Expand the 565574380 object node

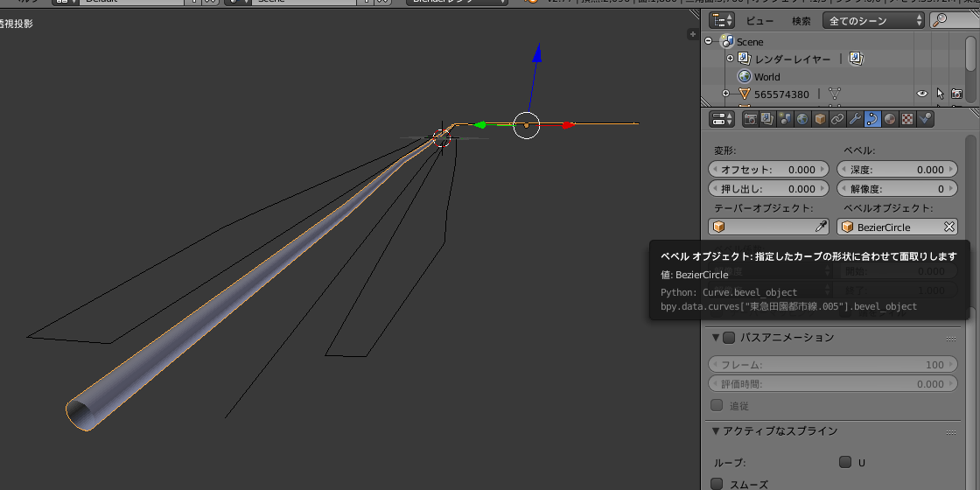(725, 94)
